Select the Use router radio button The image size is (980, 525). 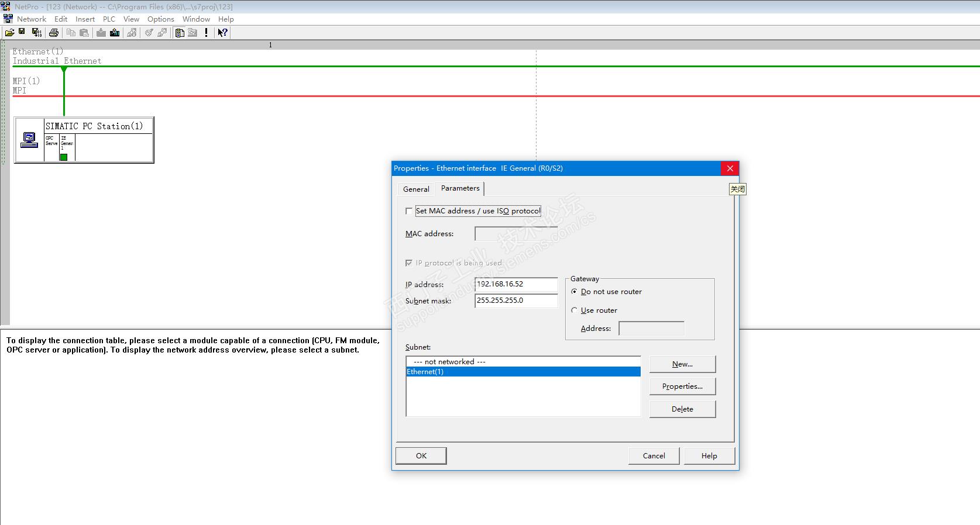(x=574, y=310)
